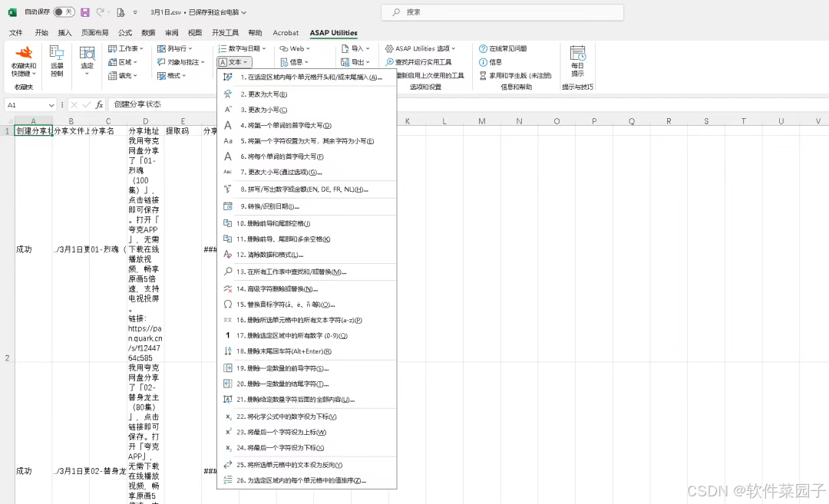Choose 17. 删除选定区域中的所有数字 (0-9)
The width and height of the screenshot is (829, 504).
pos(306,335)
